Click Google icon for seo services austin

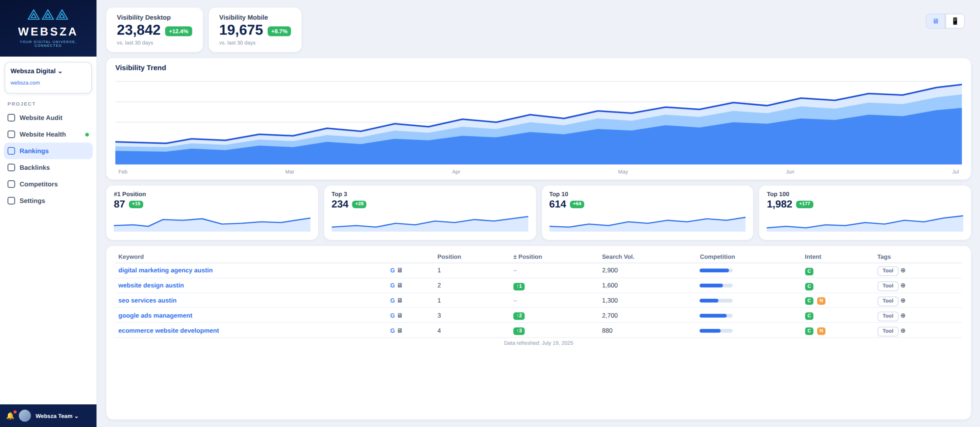pos(392,301)
